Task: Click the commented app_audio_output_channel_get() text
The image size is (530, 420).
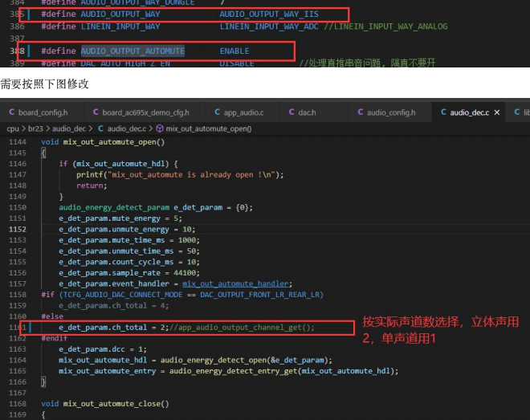Action: pos(242,328)
